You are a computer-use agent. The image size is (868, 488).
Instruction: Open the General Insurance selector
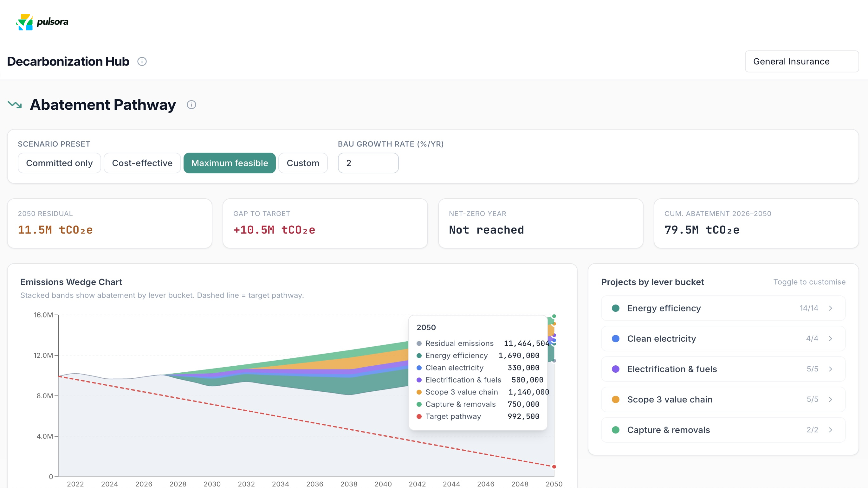(x=802, y=61)
